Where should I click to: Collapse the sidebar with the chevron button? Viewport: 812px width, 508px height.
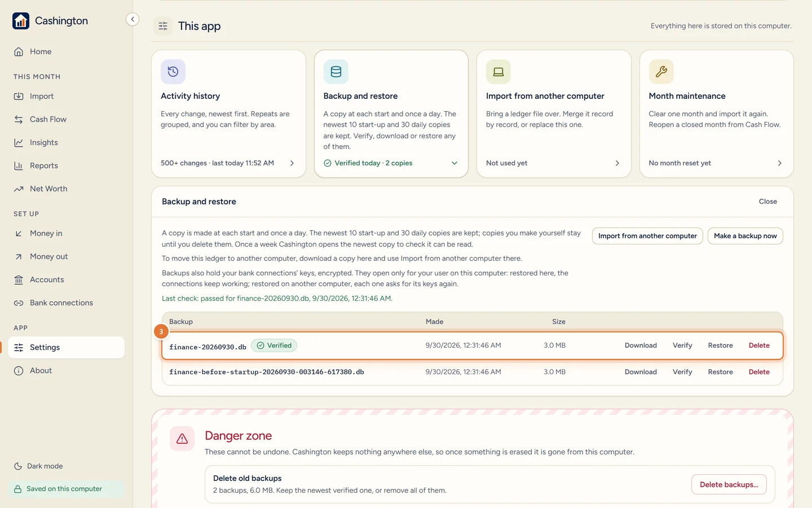click(133, 19)
